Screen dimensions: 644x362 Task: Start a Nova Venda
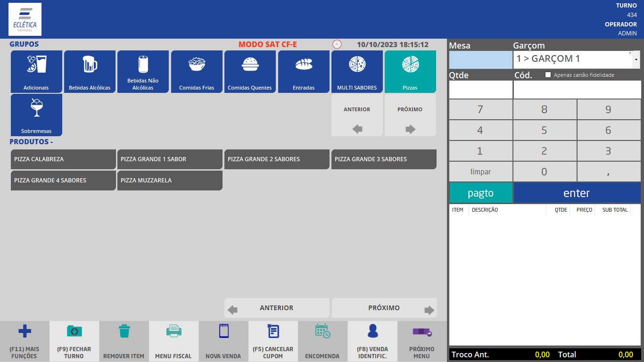223,341
